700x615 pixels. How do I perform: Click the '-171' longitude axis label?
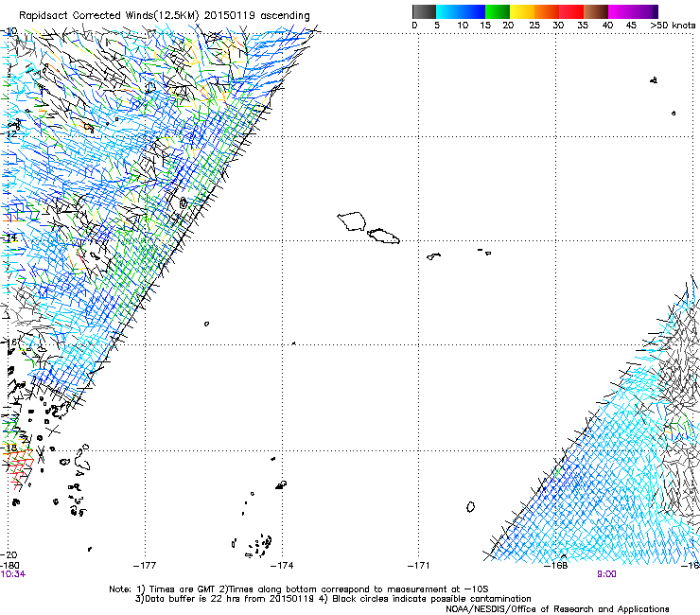pyautogui.click(x=418, y=566)
